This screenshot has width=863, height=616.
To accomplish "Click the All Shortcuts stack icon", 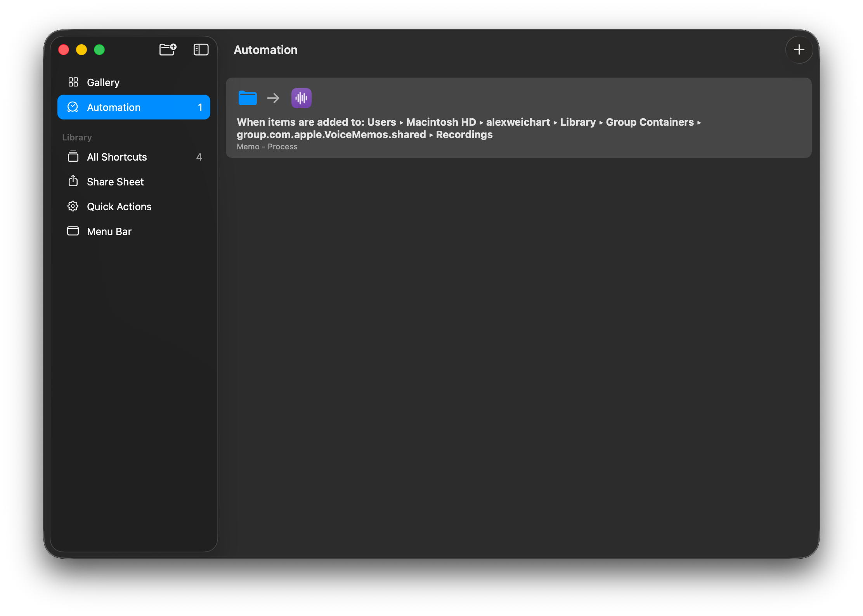I will [73, 157].
